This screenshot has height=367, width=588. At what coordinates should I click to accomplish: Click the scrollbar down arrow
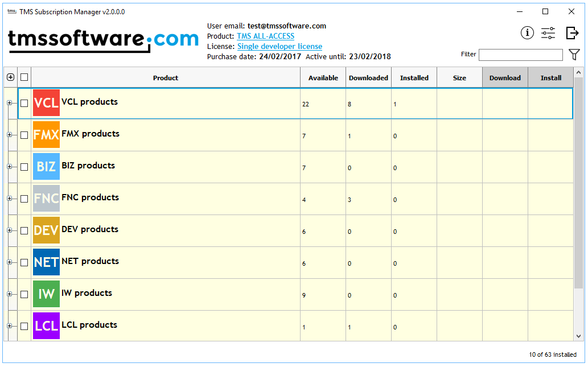tap(578, 336)
